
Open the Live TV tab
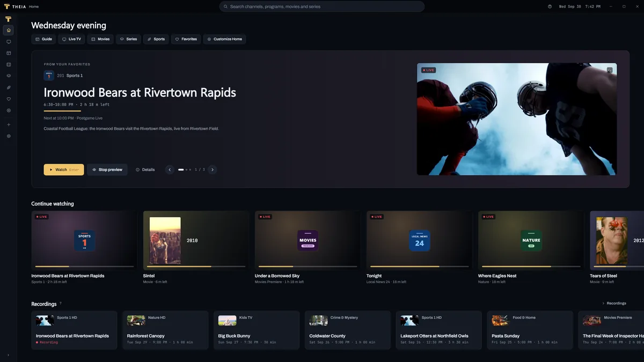[71, 39]
